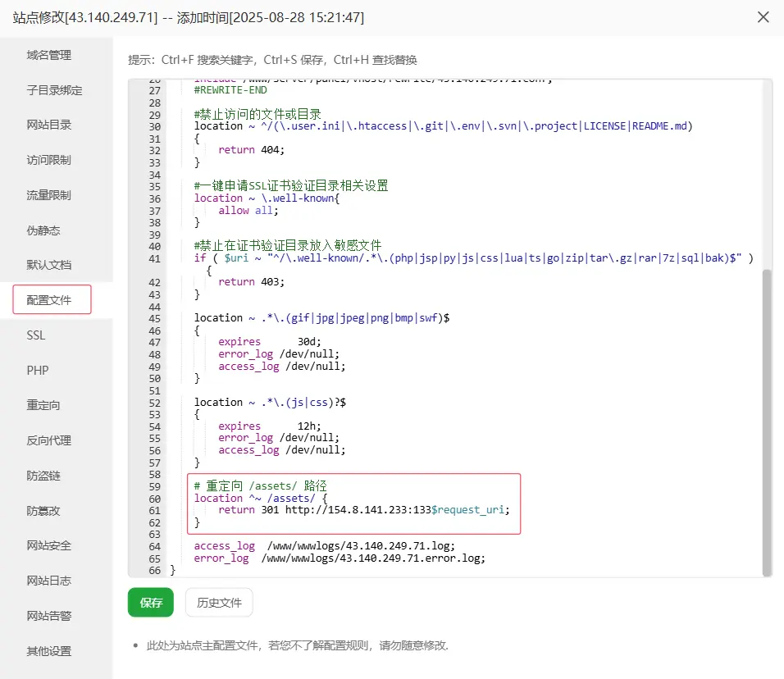Click the '#禁止访问的文件或目录' comment
The image size is (784, 679).
click(258, 114)
